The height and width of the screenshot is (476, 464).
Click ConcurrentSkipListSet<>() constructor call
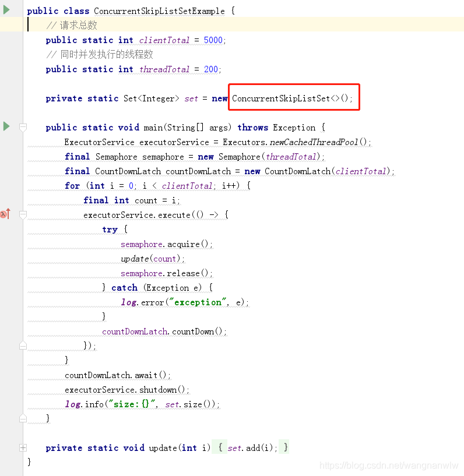click(292, 98)
